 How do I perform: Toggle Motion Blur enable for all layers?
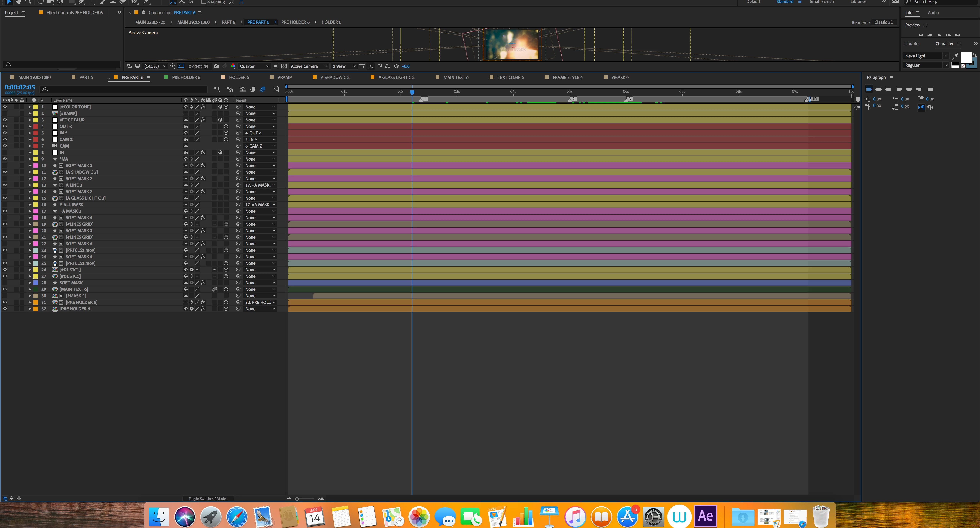click(262, 89)
